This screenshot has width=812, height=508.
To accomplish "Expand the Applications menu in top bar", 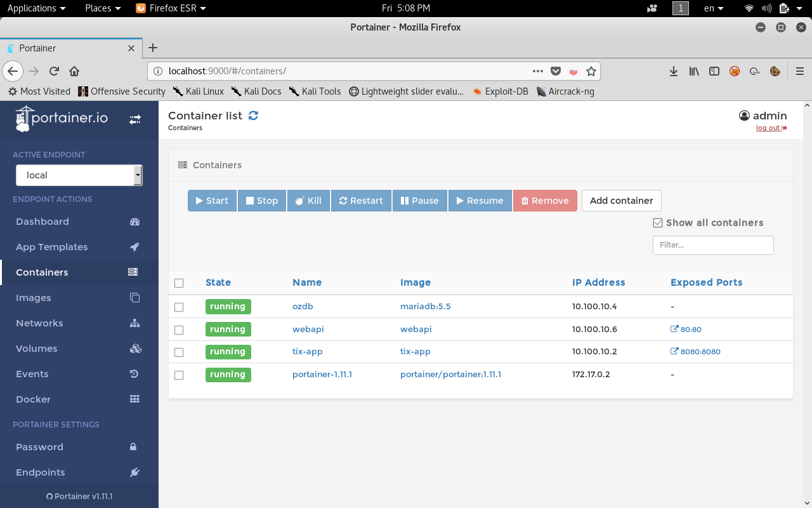I will 36,8.
